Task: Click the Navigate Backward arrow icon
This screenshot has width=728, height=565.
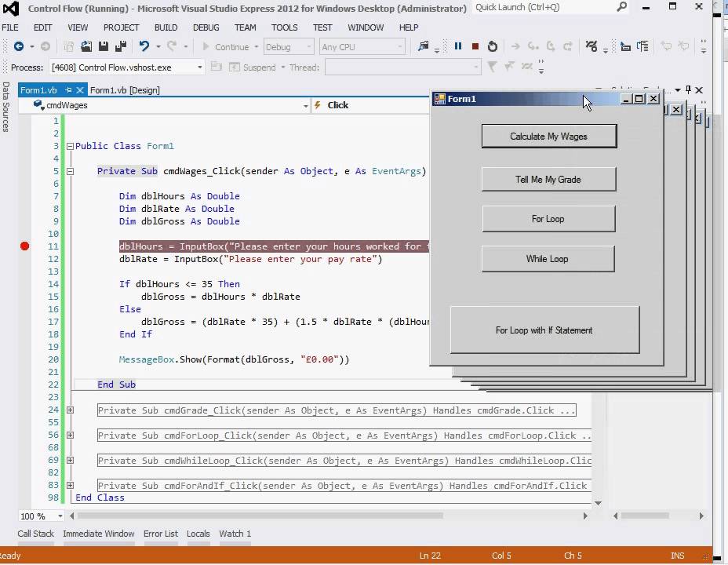Action: point(19,46)
